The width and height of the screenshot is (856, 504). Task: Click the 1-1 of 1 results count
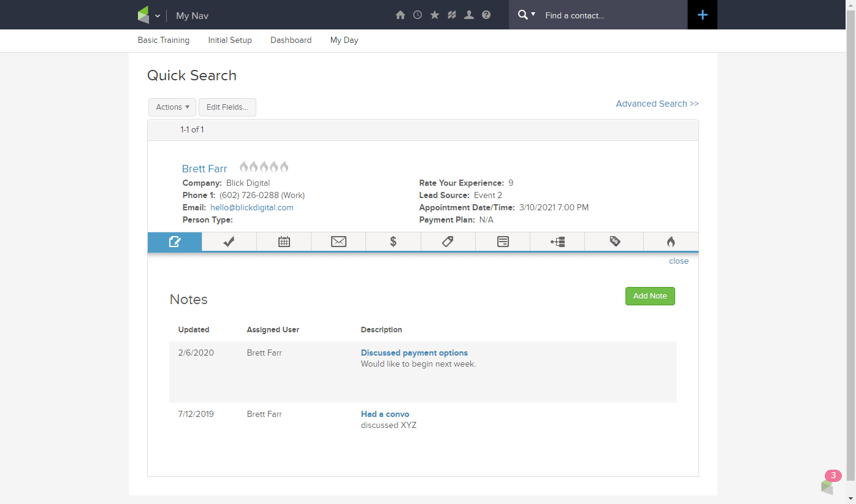(x=192, y=130)
